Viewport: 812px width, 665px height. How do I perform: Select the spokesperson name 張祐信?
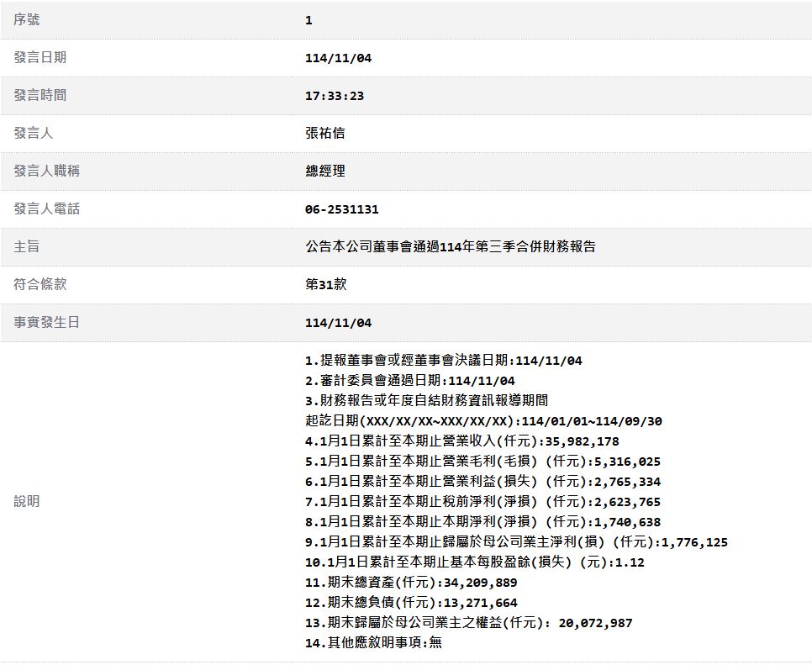[324, 134]
